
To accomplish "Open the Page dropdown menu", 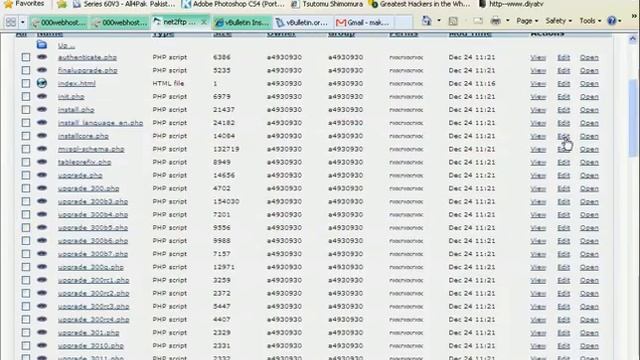I will 527,21.
